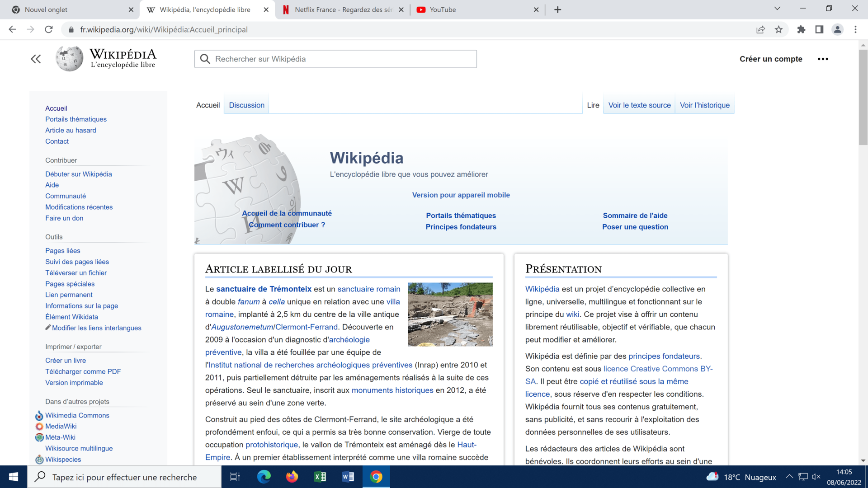The height and width of the screenshot is (488, 868).
Task: Collapse the Wikipedia sidebar with double chevron
Action: [36, 59]
